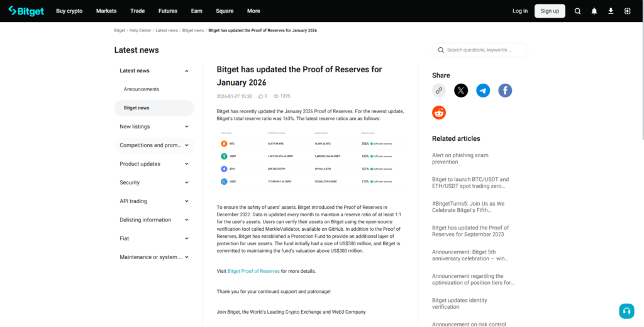Image resolution: width=644 pixels, height=327 pixels.
Task: Open Proof of Reserves September 2023 article
Action: click(x=470, y=231)
